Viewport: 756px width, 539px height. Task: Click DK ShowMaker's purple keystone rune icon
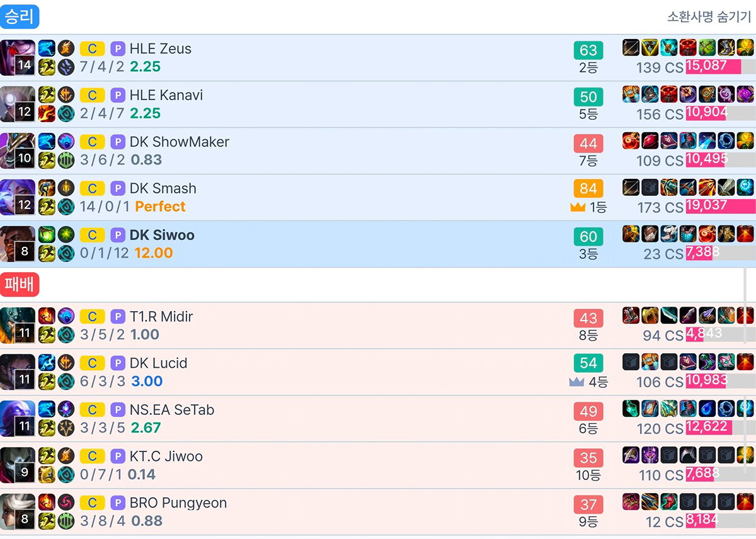tap(66, 141)
